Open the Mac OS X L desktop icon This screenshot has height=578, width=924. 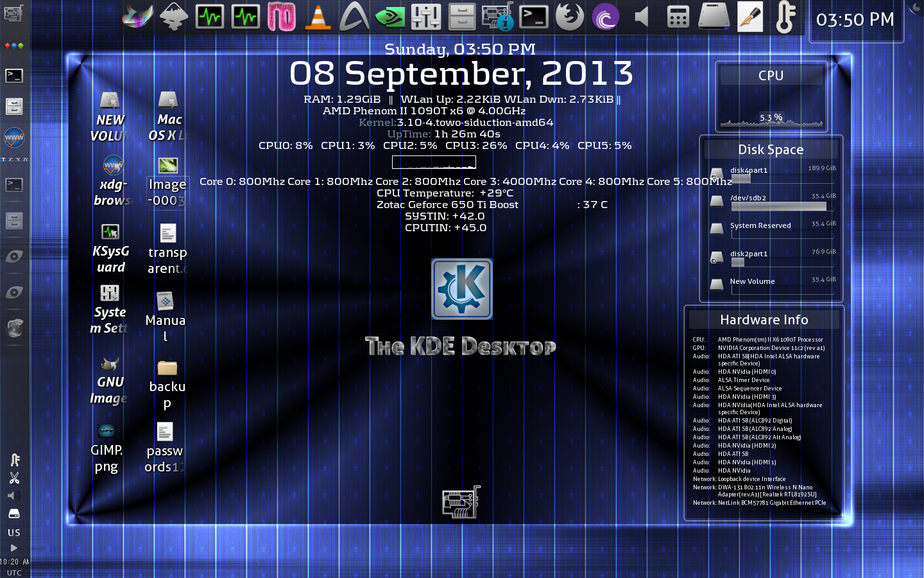click(x=168, y=116)
